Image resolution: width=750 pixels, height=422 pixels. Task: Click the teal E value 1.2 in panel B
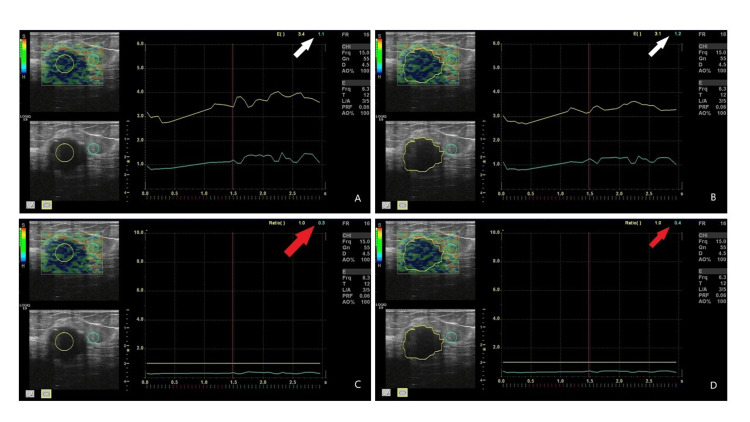pos(677,34)
